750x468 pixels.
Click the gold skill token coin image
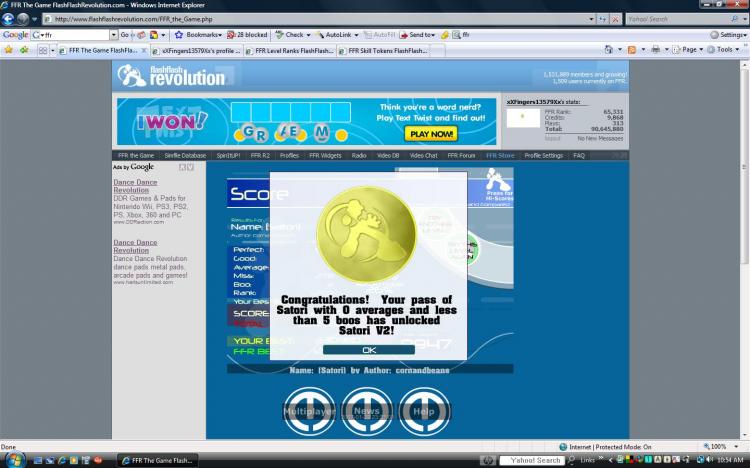[x=366, y=234]
